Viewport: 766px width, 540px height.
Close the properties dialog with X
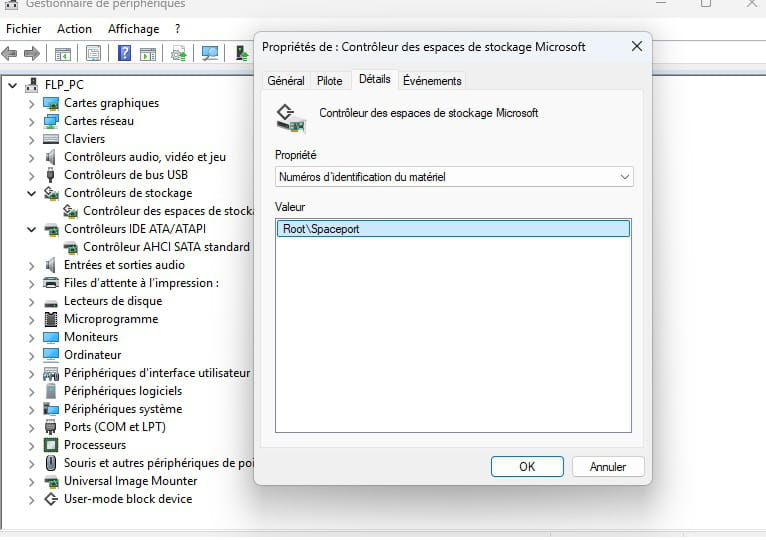(x=637, y=46)
